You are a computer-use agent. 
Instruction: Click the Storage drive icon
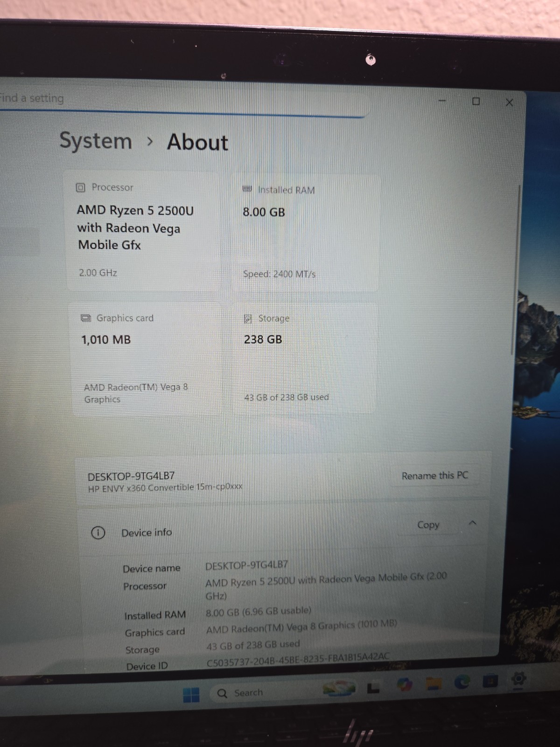pos(248,319)
